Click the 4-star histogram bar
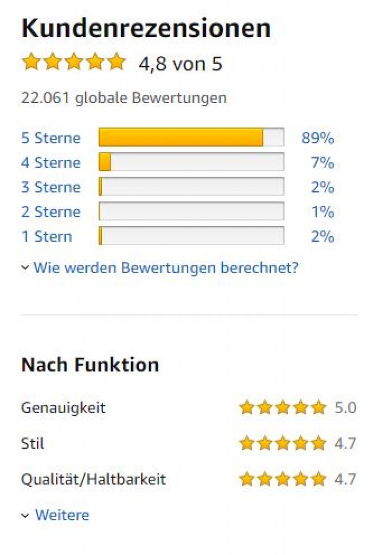392x555 pixels. (x=191, y=163)
